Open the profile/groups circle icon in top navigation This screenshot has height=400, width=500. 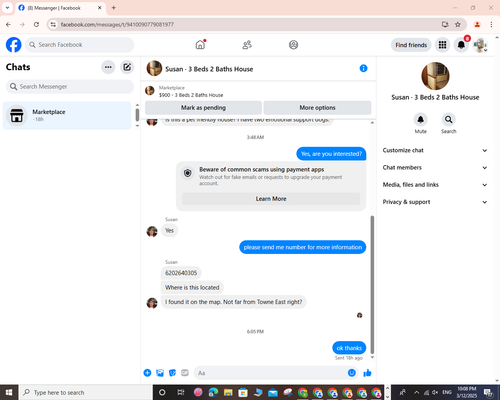(x=293, y=45)
